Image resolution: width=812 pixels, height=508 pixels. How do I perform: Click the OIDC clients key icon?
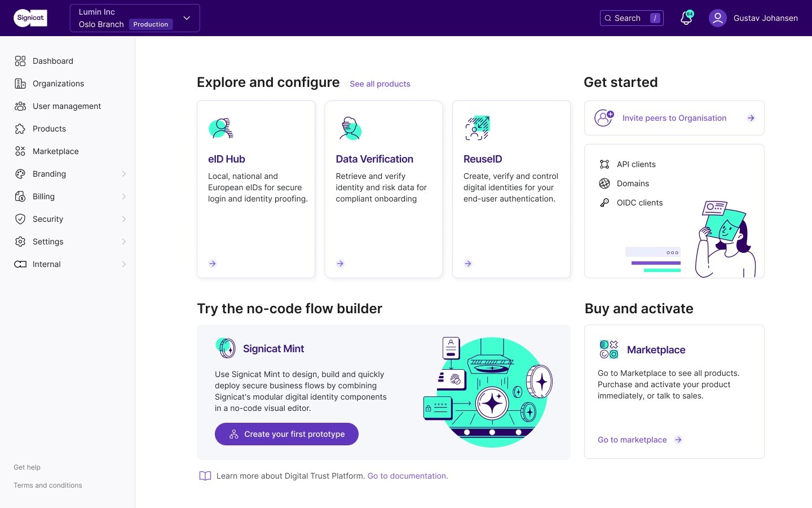pyautogui.click(x=604, y=203)
